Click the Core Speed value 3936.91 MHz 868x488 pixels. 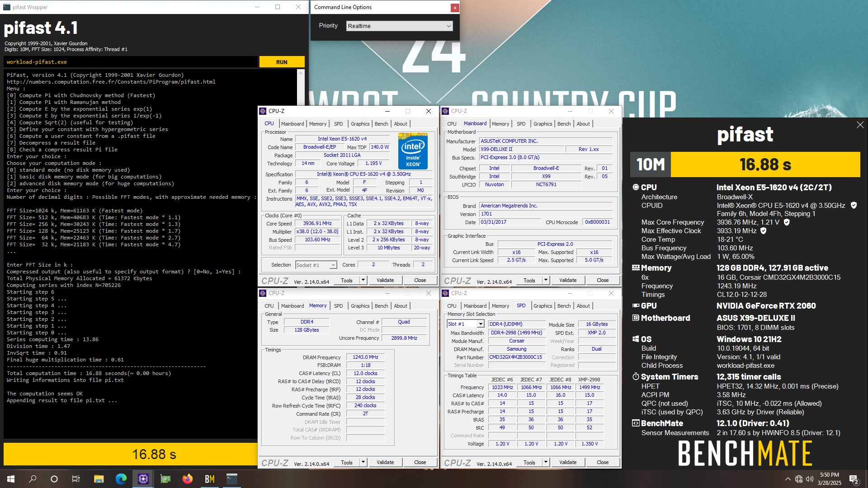(317, 223)
